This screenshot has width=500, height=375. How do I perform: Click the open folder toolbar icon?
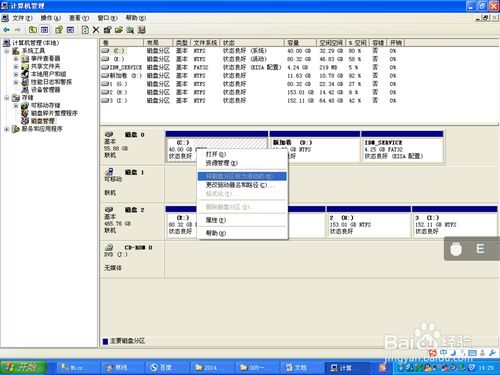119,30
